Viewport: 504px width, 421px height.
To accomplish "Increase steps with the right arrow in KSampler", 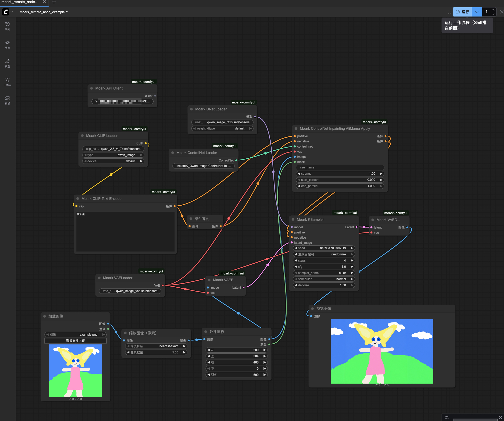I will [x=352, y=260].
